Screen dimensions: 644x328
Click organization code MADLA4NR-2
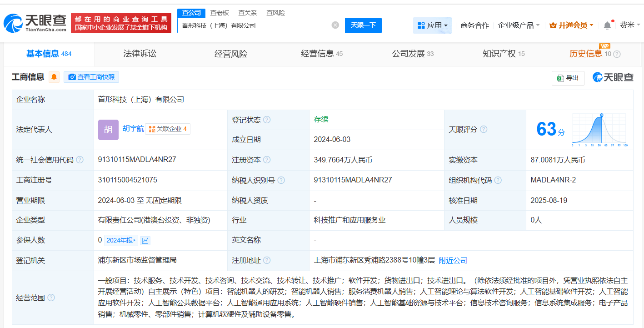tap(553, 180)
